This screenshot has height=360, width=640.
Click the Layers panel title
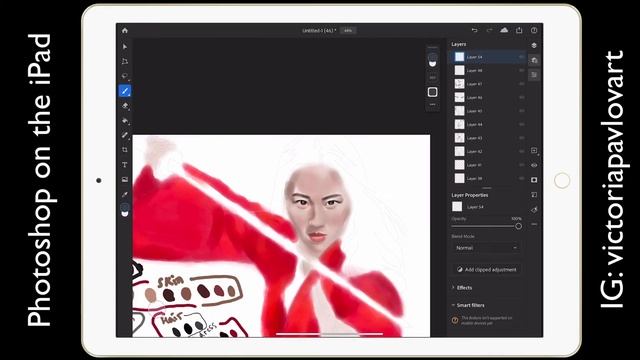coord(459,44)
